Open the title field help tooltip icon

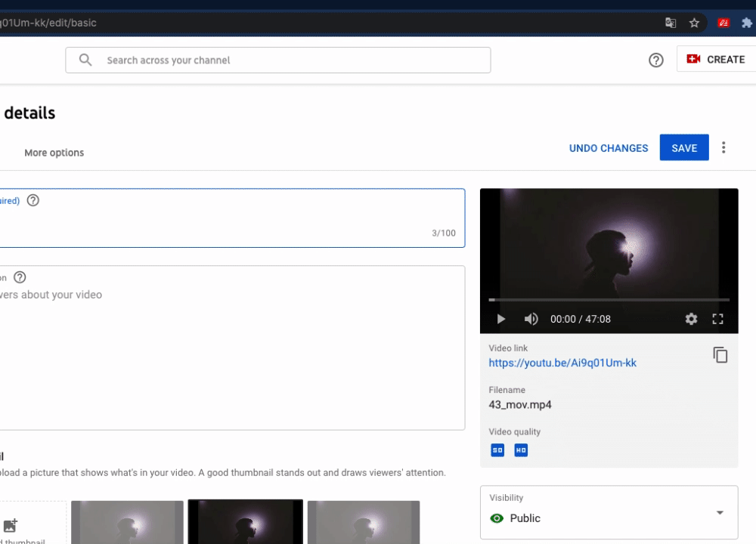(33, 200)
